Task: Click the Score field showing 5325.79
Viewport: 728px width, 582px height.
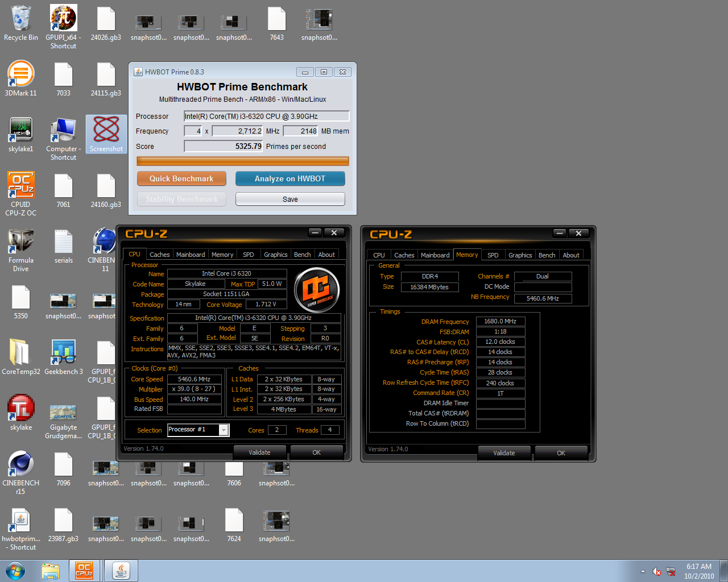Action: 224,146
